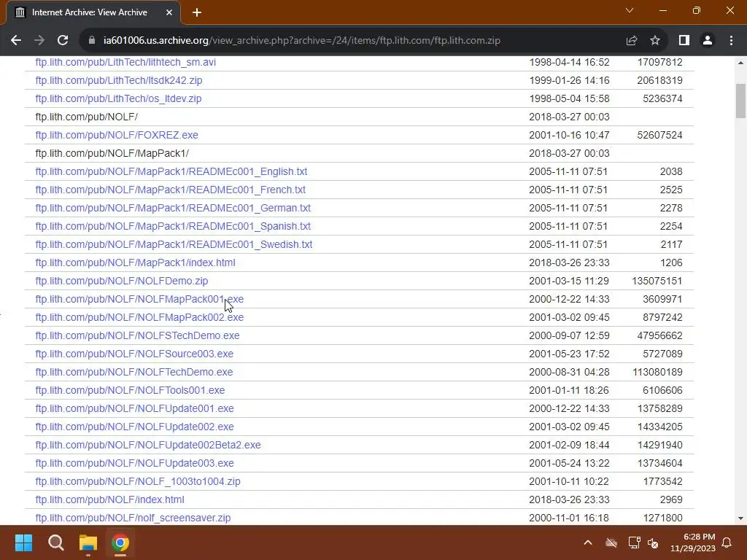Viewport: 747px width, 560px height.
Task: Open READMEc001_Spanish.txt link
Action: [x=173, y=226]
